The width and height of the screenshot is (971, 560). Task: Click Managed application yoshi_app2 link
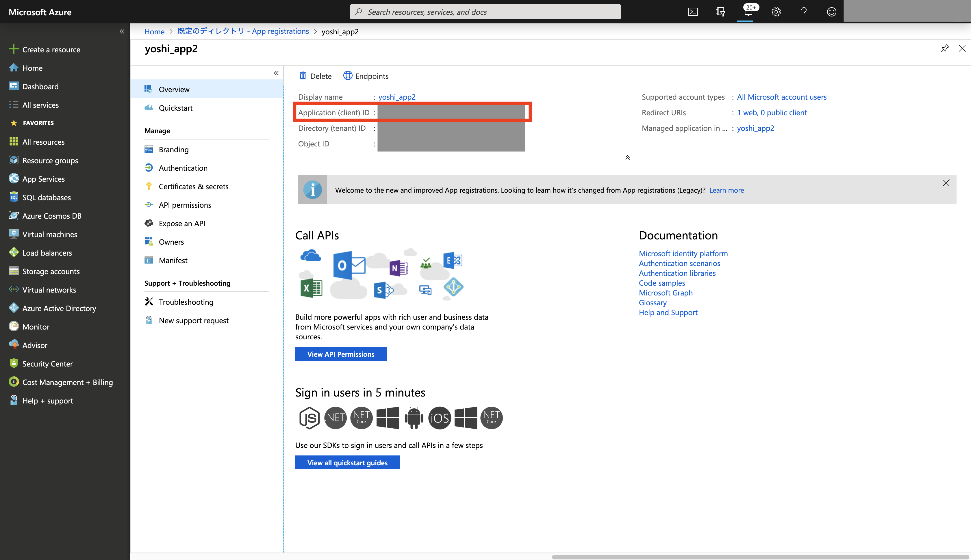tap(755, 128)
